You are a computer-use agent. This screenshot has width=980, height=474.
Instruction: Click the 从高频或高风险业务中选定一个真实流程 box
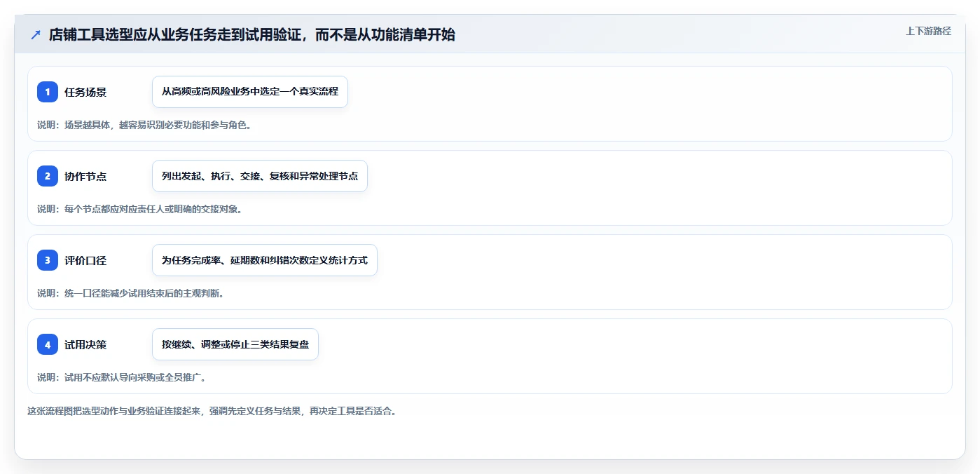[250, 92]
